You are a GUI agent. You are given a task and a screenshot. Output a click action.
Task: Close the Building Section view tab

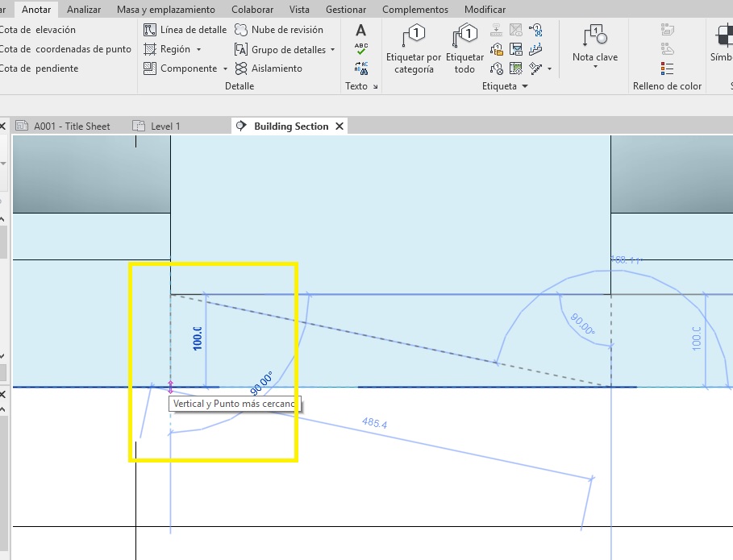click(x=339, y=127)
